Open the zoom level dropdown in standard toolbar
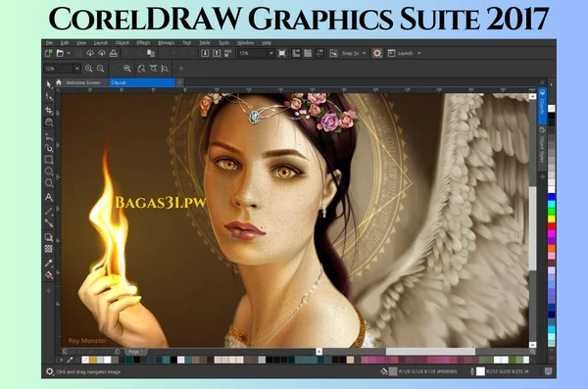Viewport: 588px width, 389px height. [271, 53]
